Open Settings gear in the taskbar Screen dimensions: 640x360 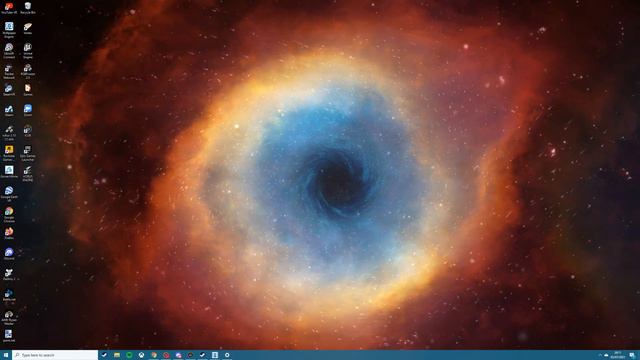pyautogui.click(x=227, y=355)
